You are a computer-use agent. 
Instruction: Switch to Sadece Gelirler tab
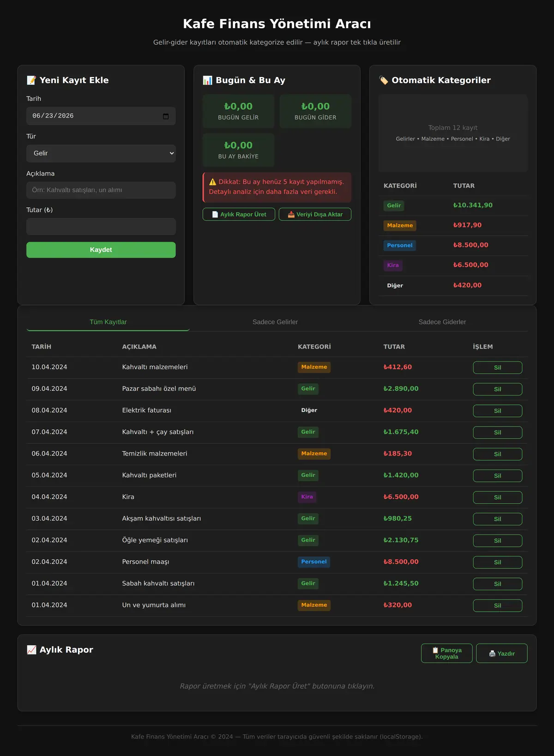pos(275,322)
